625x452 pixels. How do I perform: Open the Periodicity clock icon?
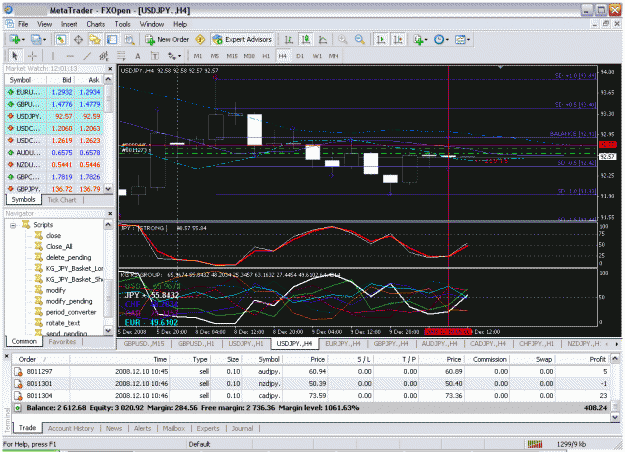point(441,39)
